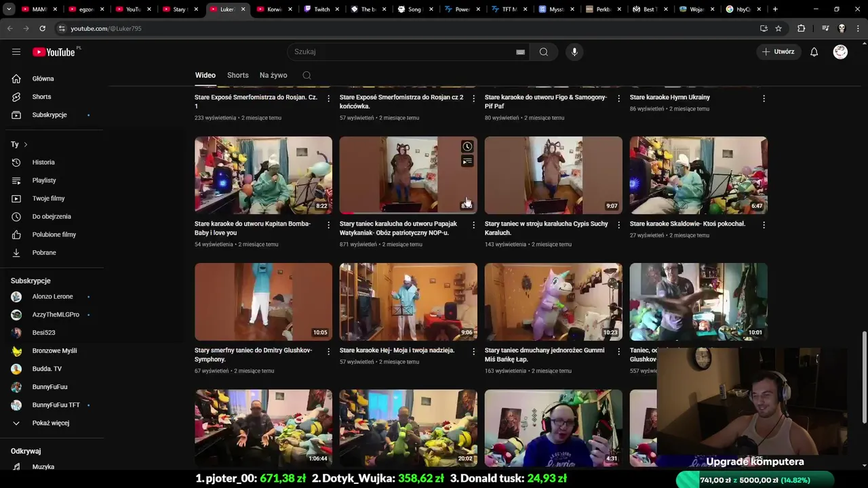868x488 pixels.
Task: Click the Utwórz create button
Action: click(778, 52)
